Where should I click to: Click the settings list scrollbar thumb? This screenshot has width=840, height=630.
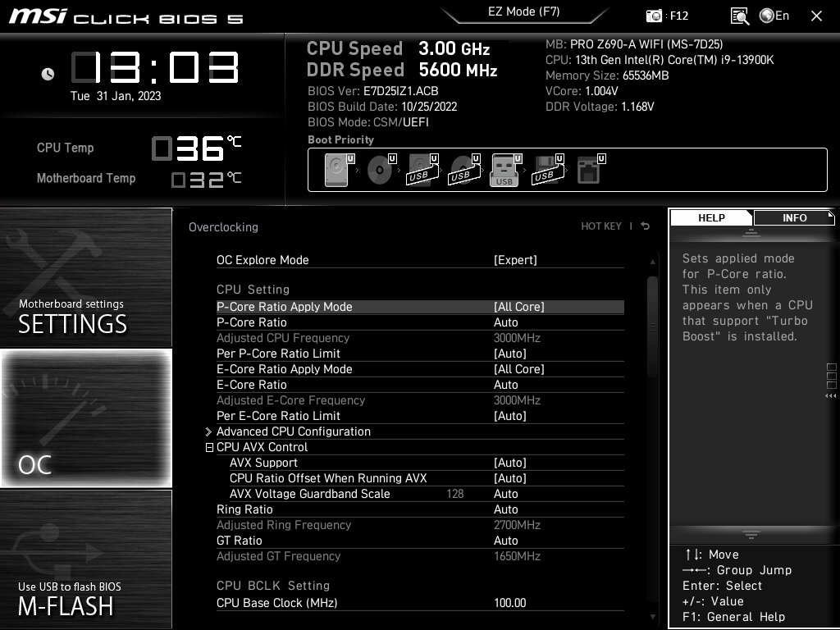[x=652, y=326]
